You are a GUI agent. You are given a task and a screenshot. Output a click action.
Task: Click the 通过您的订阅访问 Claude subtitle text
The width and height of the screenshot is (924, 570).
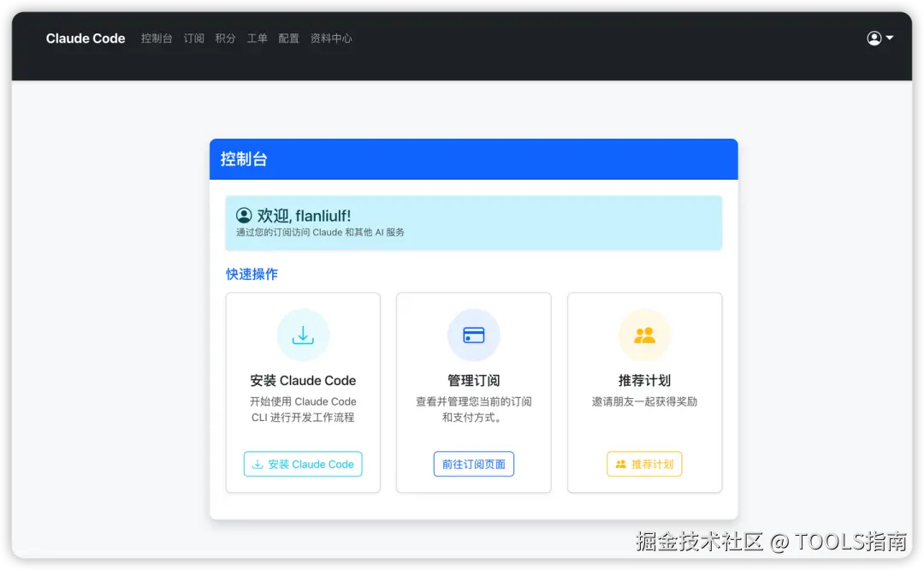(321, 232)
